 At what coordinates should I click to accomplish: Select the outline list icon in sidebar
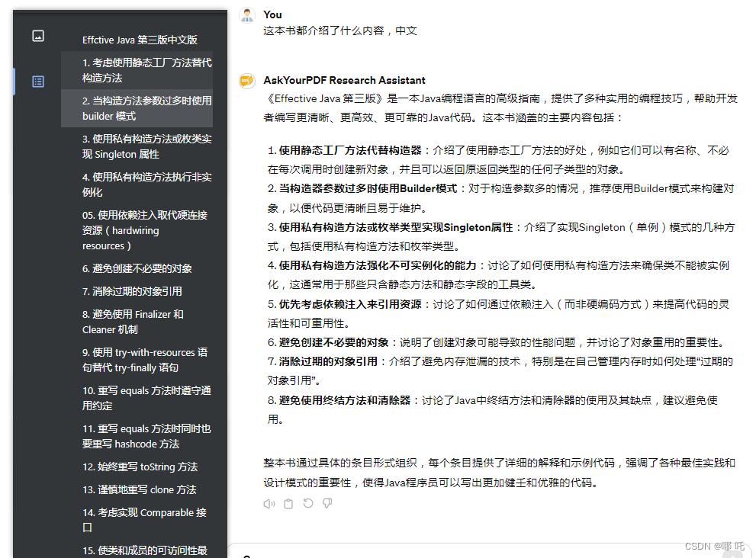click(x=38, y=82)
